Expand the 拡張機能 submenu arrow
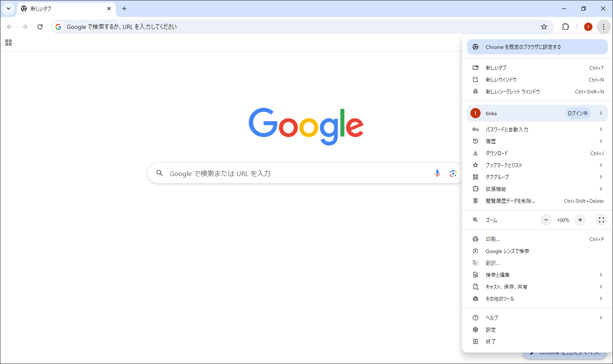The image size is (613, 364). (x=601, y=189)
